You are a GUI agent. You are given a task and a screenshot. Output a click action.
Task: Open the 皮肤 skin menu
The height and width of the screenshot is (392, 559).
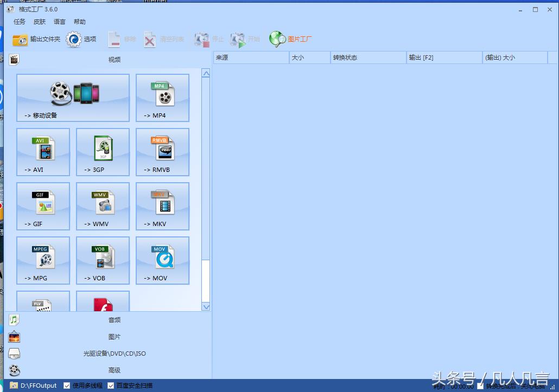tap(40, 22)
